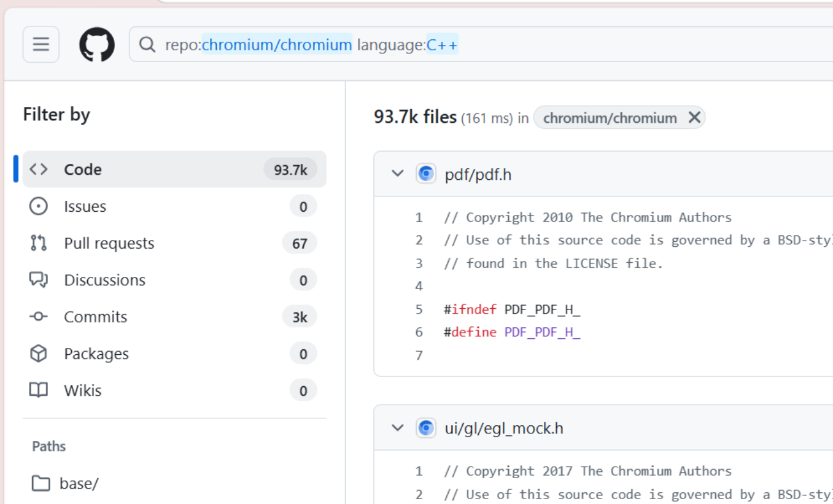Click the '#define PDF_PDF_H_' code line
Image resolution: width=833 pixels, height=504 pixels.
pos(512,332)
